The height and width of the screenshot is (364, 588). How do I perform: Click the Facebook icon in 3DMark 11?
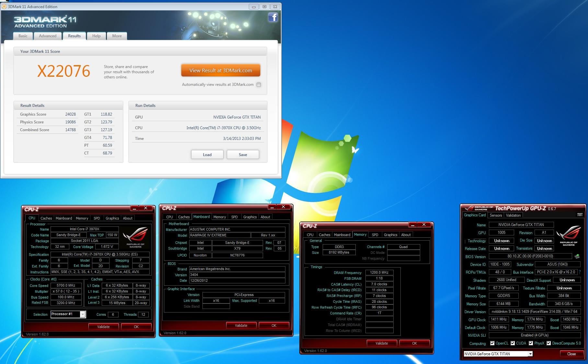(x=273, y=17)
